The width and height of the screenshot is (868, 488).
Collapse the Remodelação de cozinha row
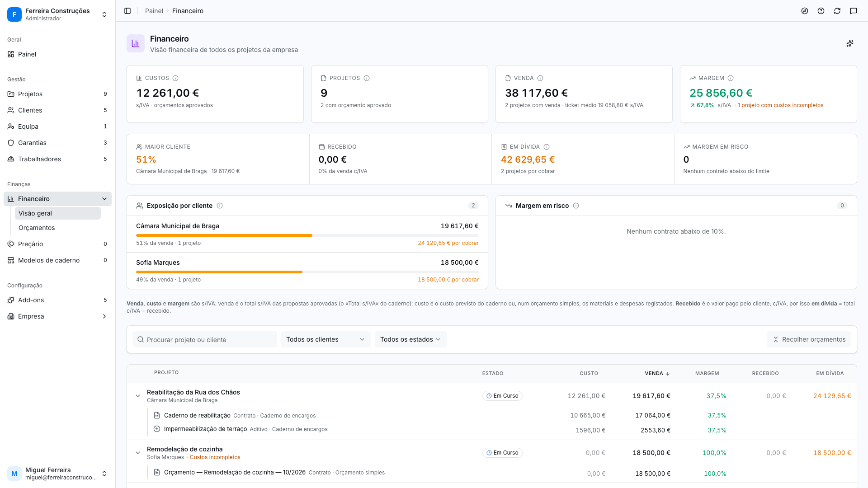(x=138, y=453)
